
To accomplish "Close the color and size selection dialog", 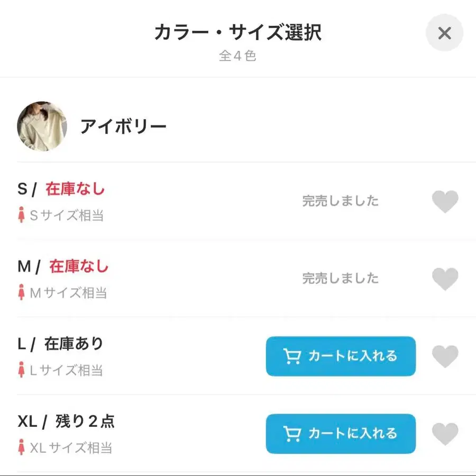I will pos(444,33).
